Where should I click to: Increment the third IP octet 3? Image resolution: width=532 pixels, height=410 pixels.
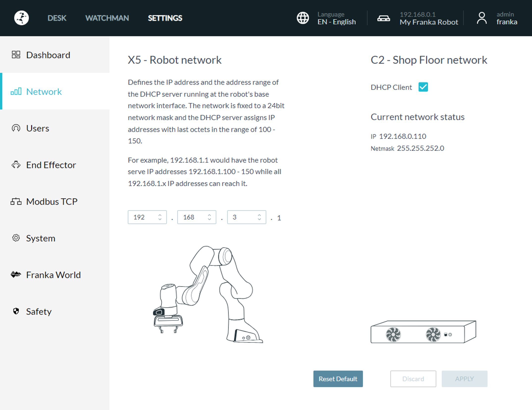click(259, 214)
